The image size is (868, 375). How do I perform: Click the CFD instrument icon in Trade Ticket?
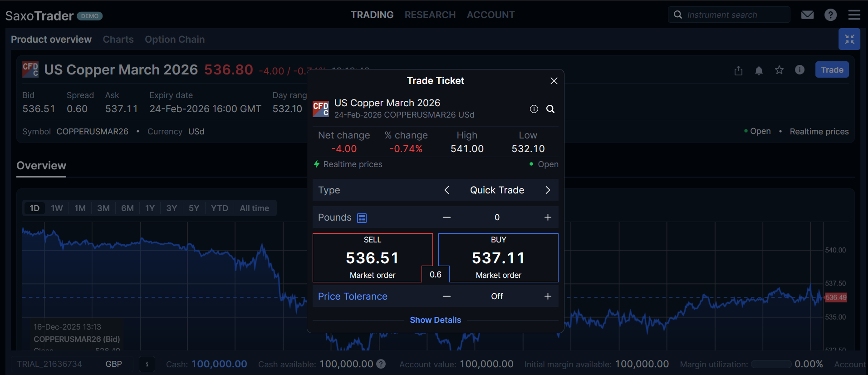point(321,109)
